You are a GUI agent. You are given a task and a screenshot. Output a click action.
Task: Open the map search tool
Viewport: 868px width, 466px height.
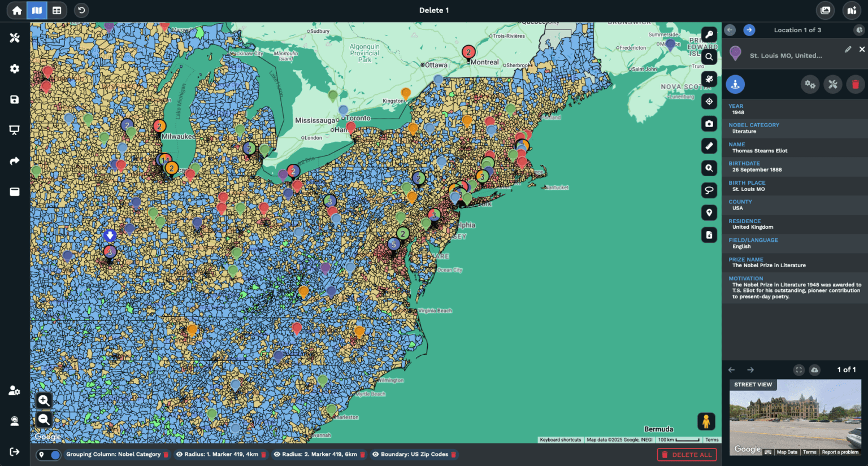(709, 56)
